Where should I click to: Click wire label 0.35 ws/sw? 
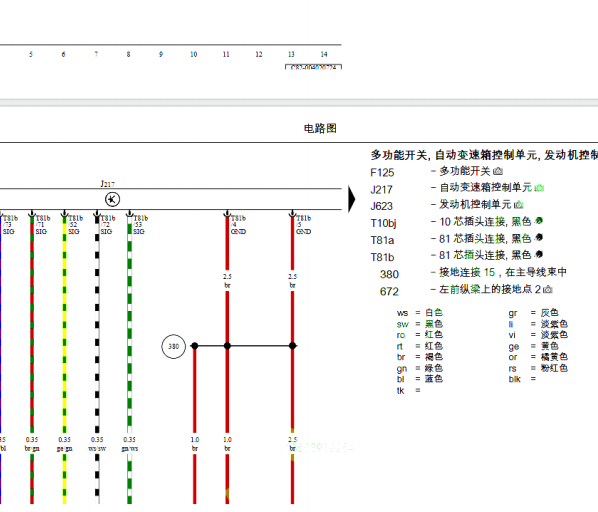(97, 444)
